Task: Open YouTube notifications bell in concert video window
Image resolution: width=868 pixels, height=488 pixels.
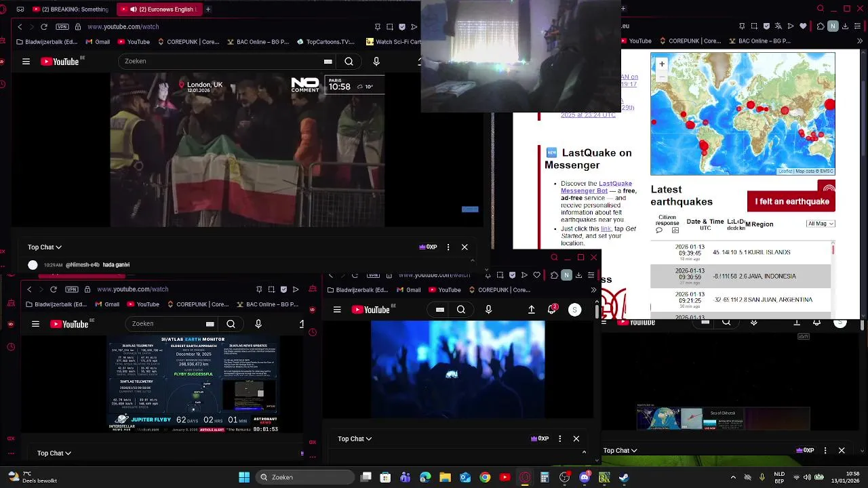Action: point(553,309)
